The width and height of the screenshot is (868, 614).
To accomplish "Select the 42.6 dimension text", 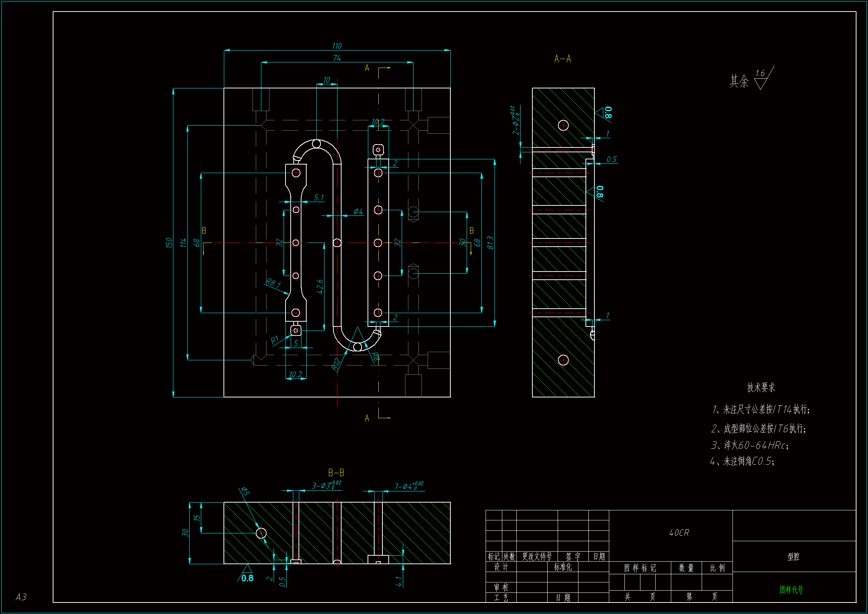I will [x=320, y=286].
